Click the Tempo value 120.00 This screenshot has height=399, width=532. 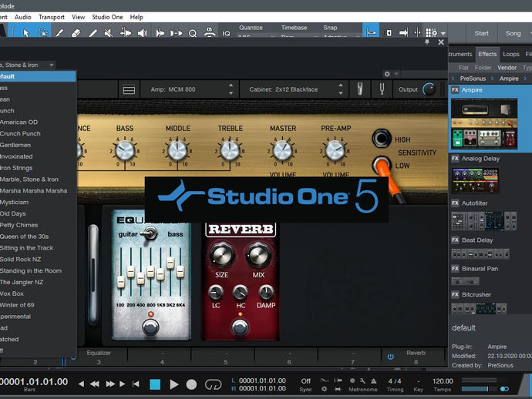(x=443, y=381)
